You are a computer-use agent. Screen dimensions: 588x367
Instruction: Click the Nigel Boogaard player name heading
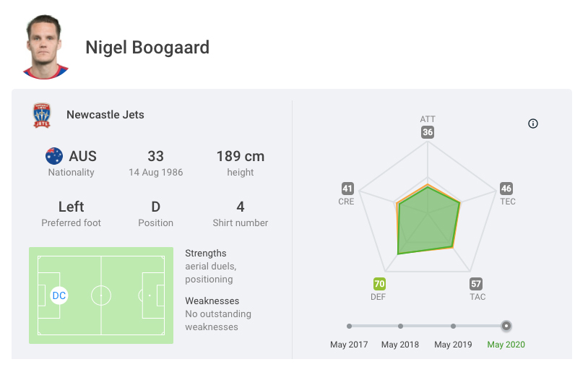pos(147,48)
